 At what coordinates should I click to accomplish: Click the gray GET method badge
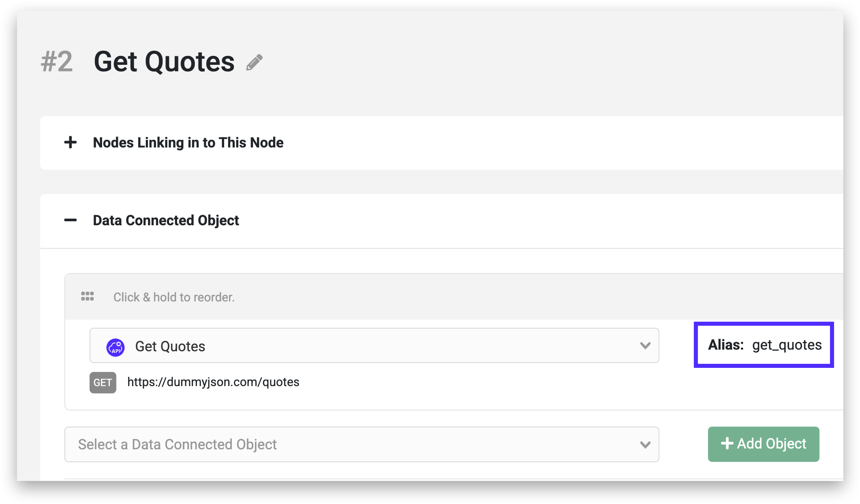(103, 382)
